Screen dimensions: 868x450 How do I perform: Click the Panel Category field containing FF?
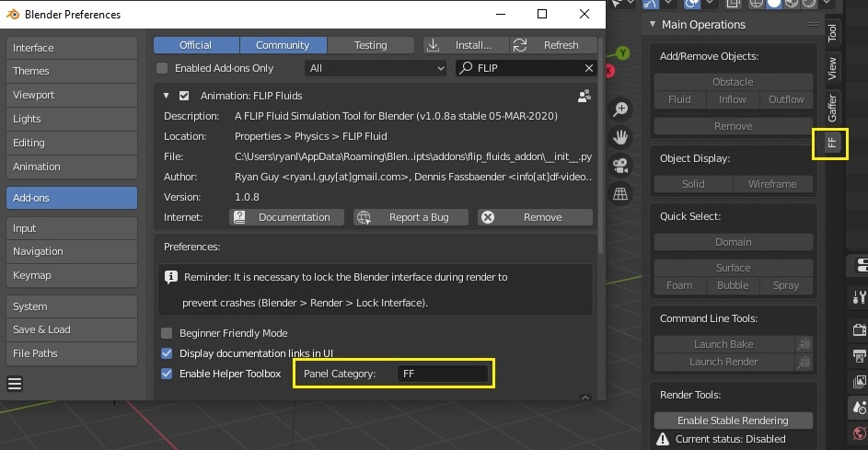click(443, 374)
